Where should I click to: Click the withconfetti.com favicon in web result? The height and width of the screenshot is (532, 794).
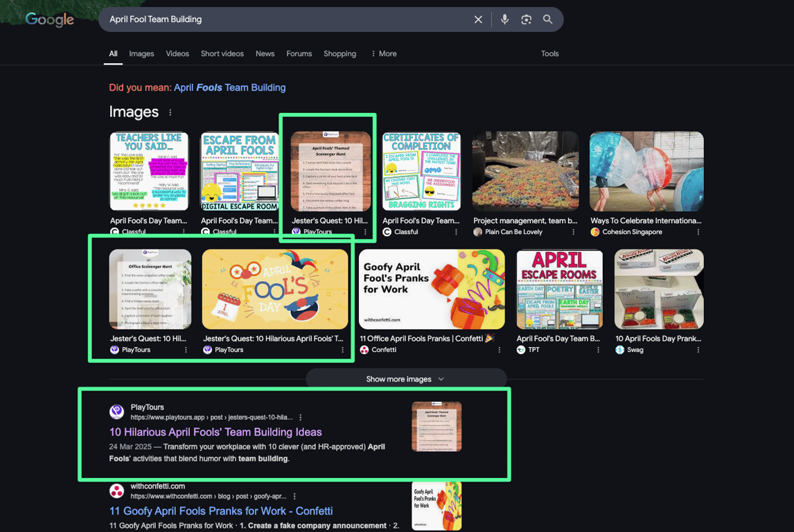(x=117, y=490)
